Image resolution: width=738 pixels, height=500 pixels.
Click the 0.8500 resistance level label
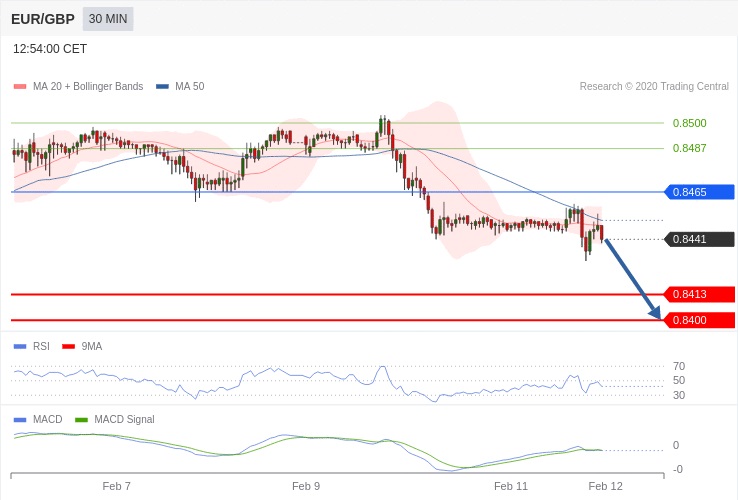689,123
